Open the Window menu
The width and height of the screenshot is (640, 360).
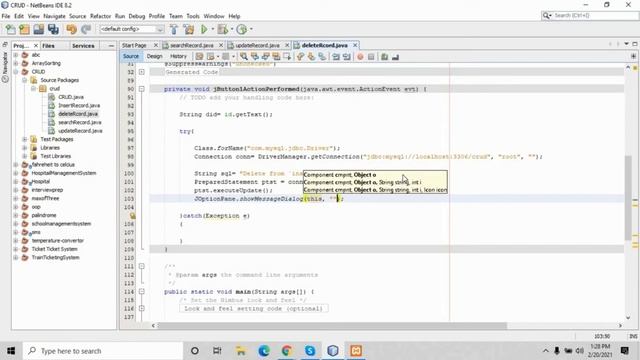click(x=214, y=16)
